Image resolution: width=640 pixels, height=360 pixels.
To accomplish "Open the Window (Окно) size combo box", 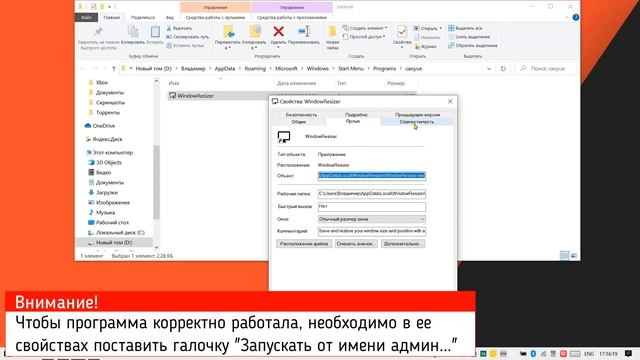I will point(371,219).
